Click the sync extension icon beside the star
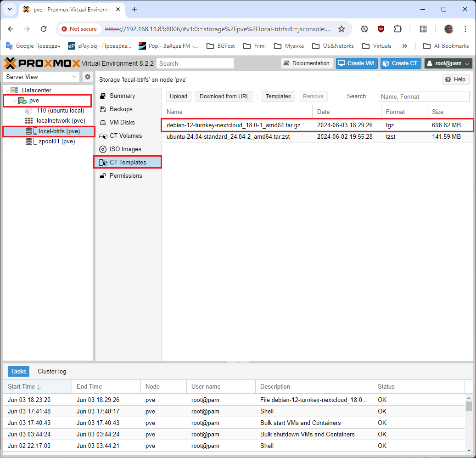The image size is (476, 458). tap(364, 29)
